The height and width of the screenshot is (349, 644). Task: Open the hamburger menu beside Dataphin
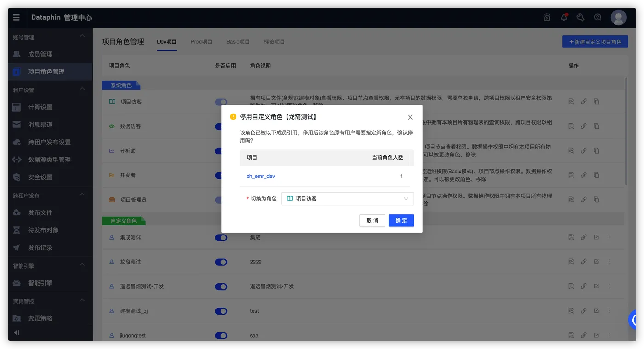(x=17, y=17)
